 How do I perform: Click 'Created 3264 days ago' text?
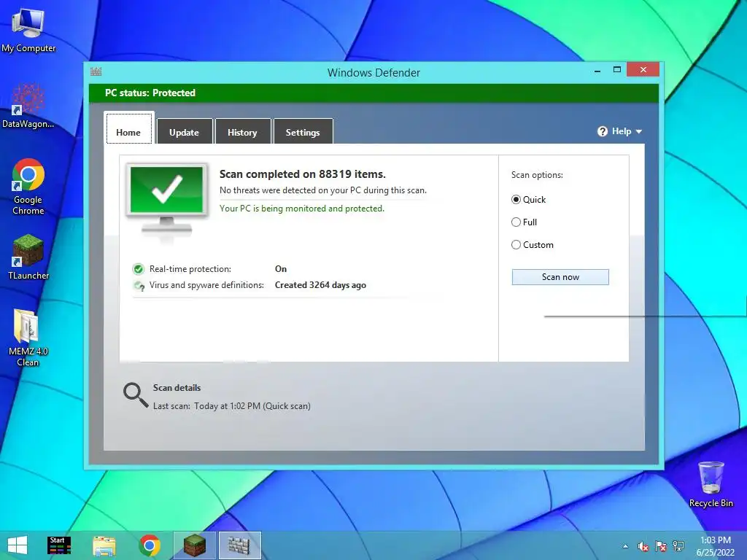pyautogui.click(x=321, y=285)
